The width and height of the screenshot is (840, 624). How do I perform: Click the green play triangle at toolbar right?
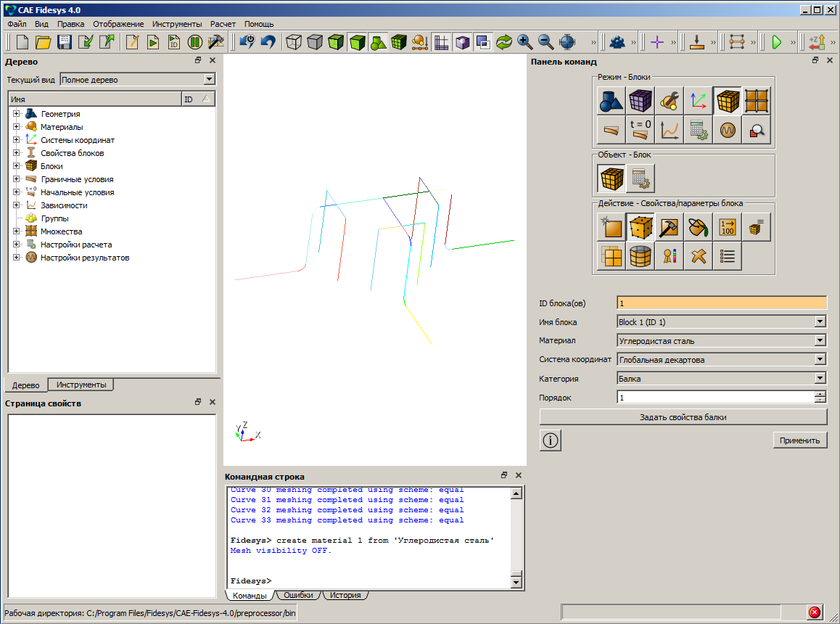point(777,42)
